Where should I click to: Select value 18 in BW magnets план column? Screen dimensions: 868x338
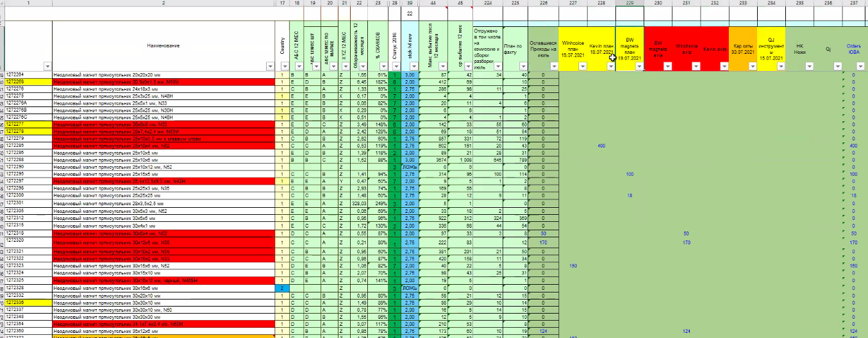tap(630, 195)
